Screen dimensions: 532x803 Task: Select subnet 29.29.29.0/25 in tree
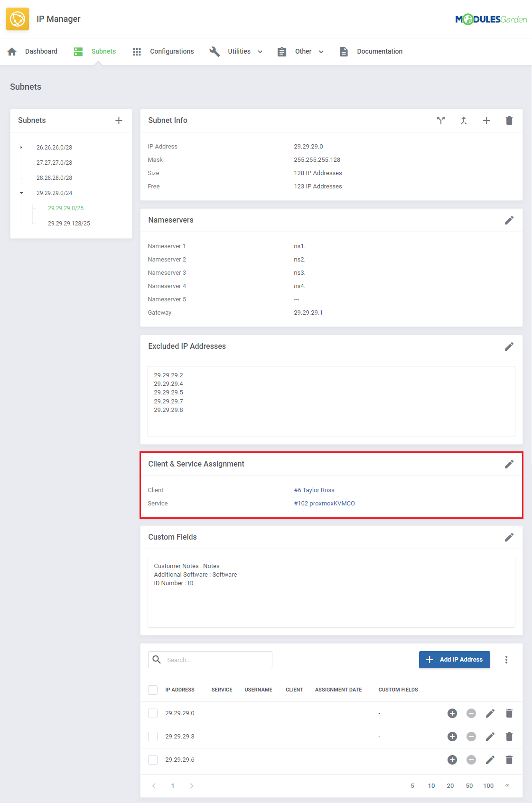[66, 208]
